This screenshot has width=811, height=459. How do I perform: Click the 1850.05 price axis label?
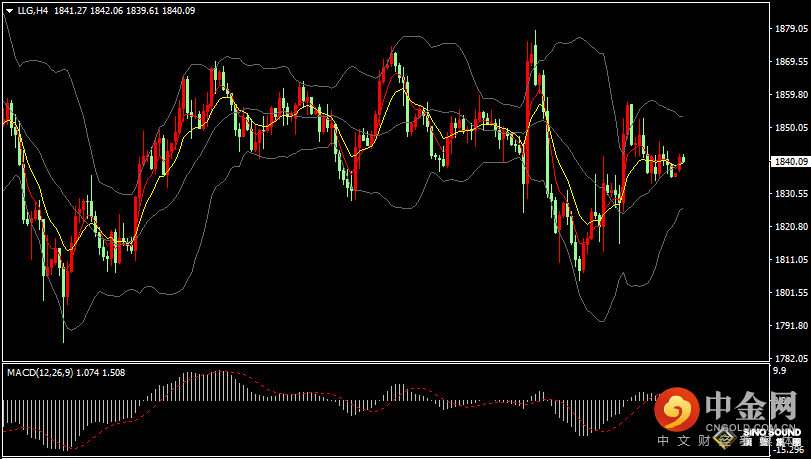click(x=791, y=127)
